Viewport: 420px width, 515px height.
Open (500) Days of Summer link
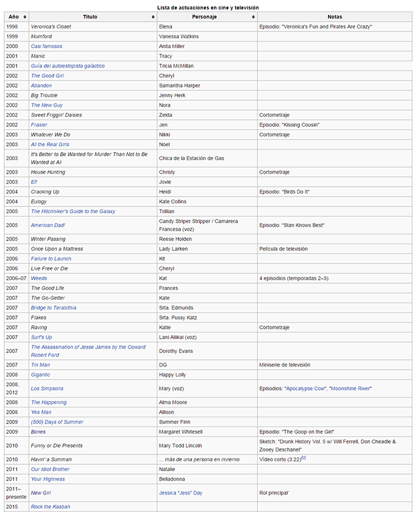(x=57, y=422)
